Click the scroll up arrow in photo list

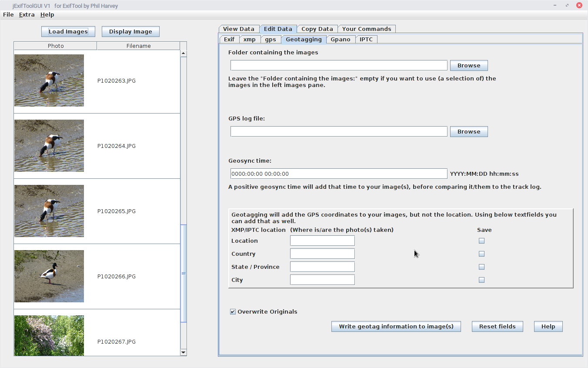(x=183, y=54)
